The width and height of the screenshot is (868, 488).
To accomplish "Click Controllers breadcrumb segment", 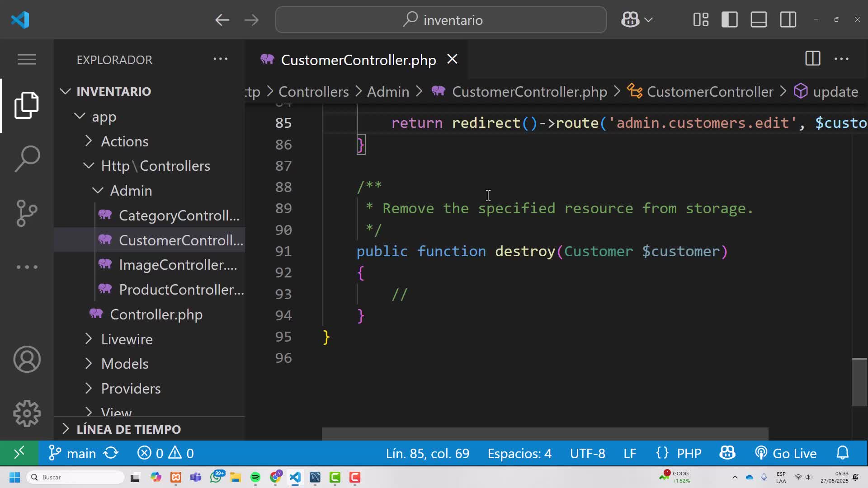I will pos(313,92).
